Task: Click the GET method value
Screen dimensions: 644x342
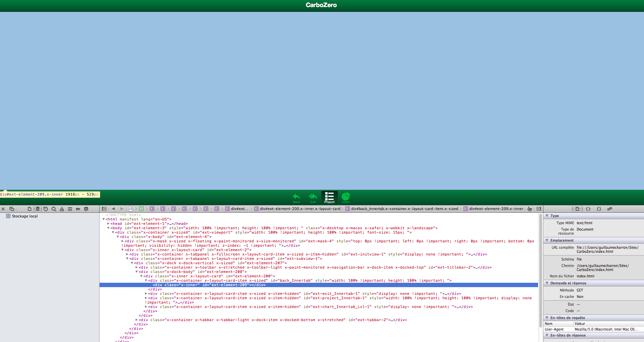Action: (x=580, y=290)
